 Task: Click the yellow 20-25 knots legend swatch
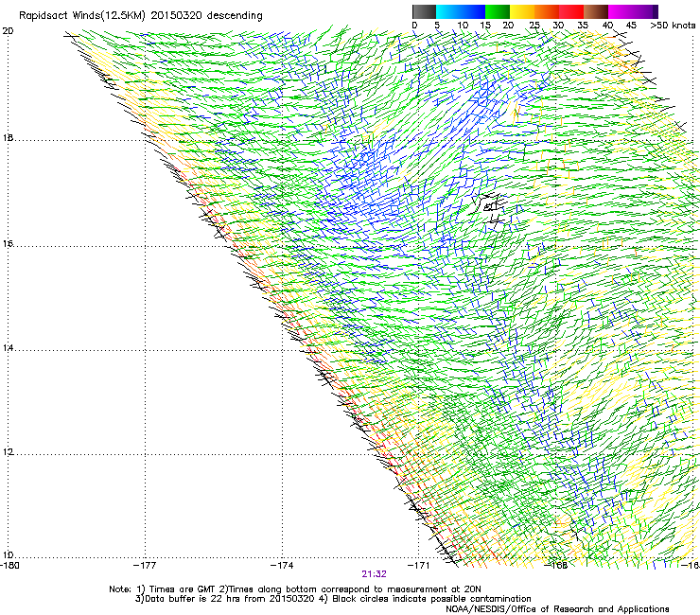[x=522, y=11]
